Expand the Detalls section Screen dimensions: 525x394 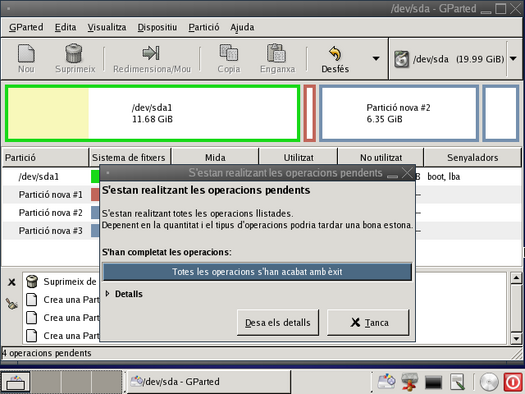click(x=124, y=294)
